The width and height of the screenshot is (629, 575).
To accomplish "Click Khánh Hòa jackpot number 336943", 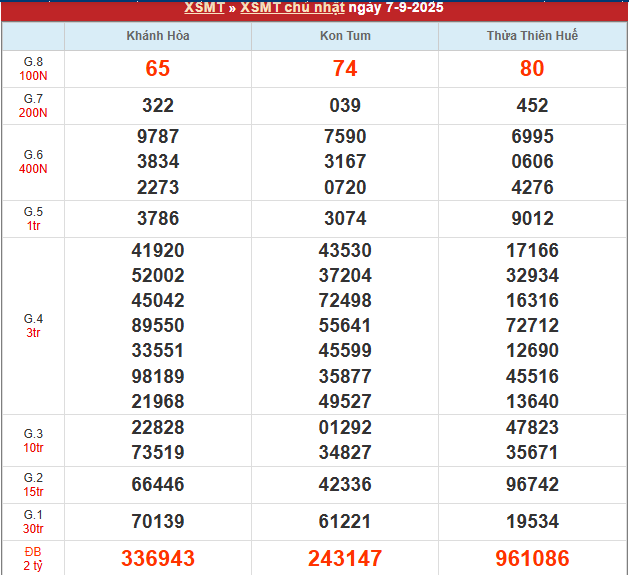I will (158, 559).
